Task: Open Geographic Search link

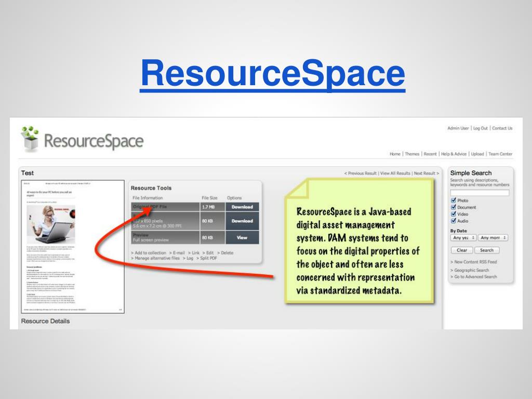Action: tap(470, 270)
